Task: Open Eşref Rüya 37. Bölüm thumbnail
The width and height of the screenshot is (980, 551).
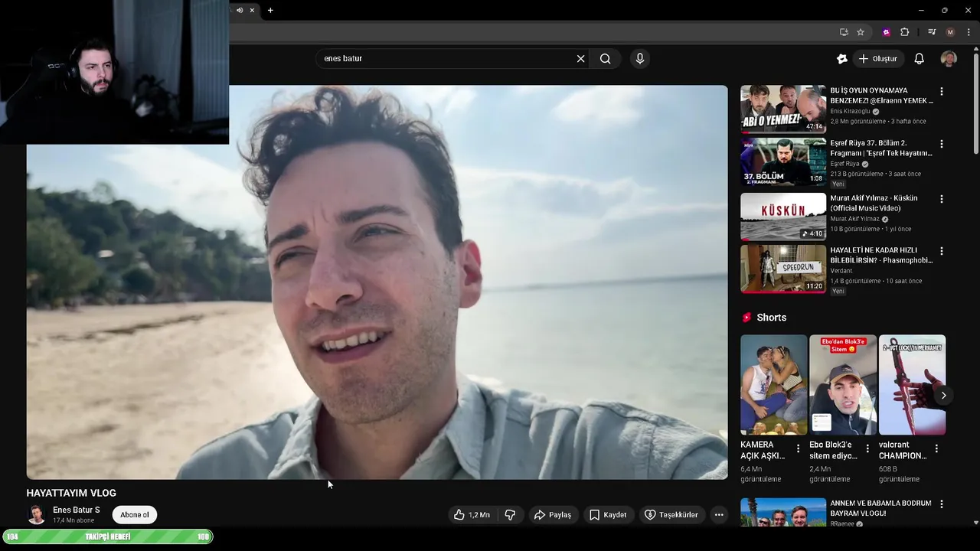Action: pos(783,161)
